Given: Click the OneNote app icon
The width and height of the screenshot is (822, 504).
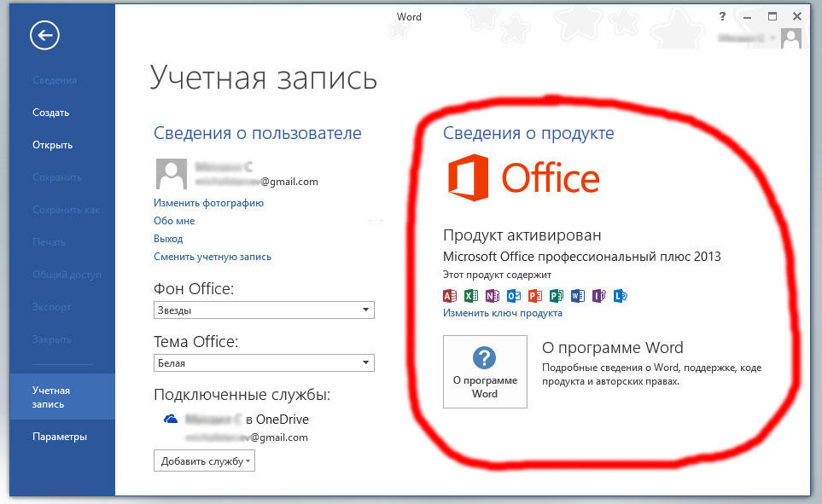Looking at the screenshot, I should (493, 296).
